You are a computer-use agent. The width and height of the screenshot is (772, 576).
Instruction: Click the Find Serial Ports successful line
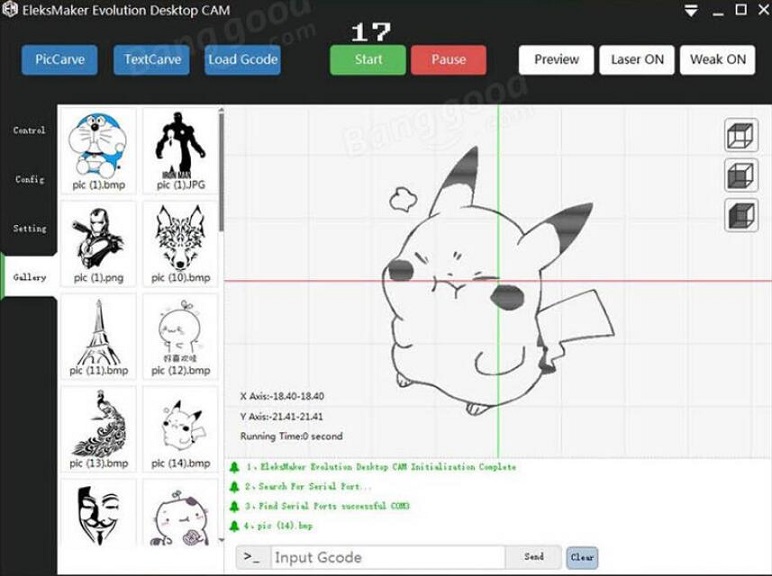(327, 506)
